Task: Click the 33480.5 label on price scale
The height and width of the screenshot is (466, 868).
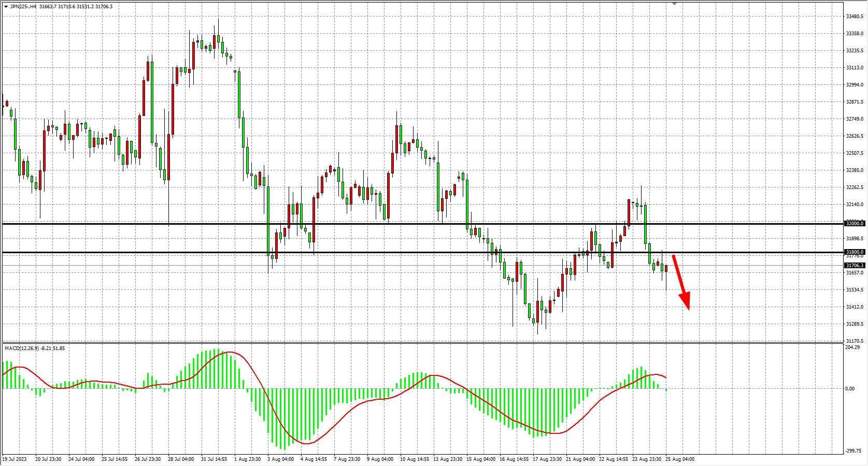Action: coord(855,17)
